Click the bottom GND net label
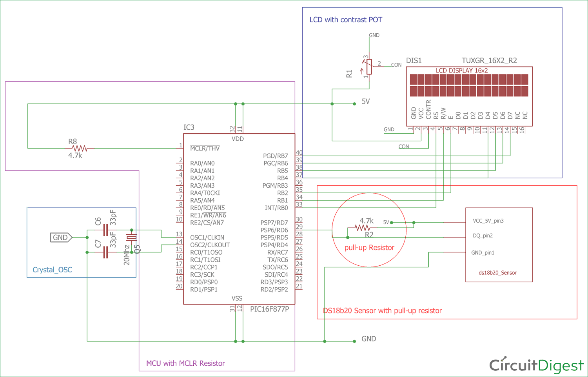Screen dimensions: 588x377 pyautogui.click(x=368, y=339)
